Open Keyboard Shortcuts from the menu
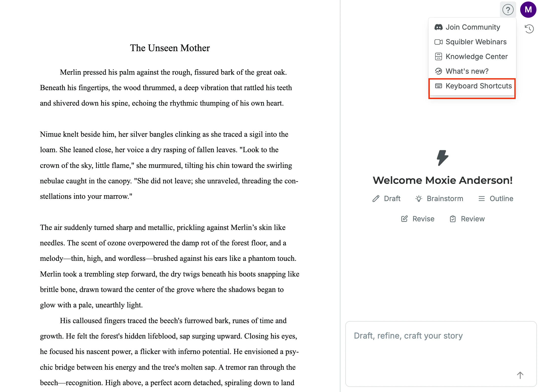Viewport: 541px width, 392px height. (x=472, y=86)
